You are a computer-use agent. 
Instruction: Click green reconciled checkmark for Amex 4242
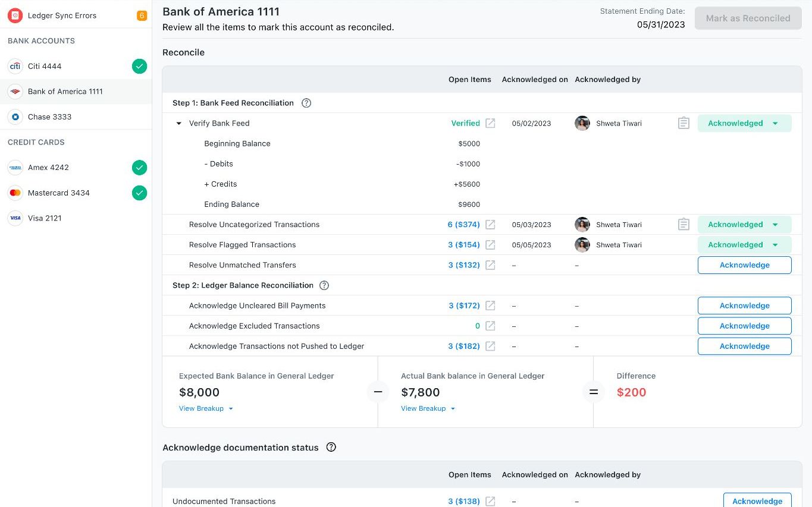pos(139,168)
